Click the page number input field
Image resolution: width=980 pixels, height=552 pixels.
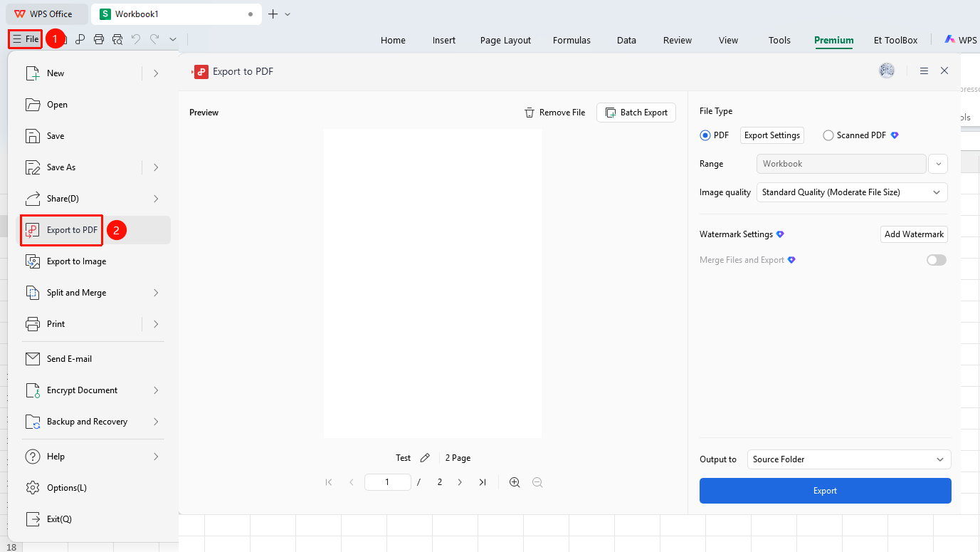(387, 482)
